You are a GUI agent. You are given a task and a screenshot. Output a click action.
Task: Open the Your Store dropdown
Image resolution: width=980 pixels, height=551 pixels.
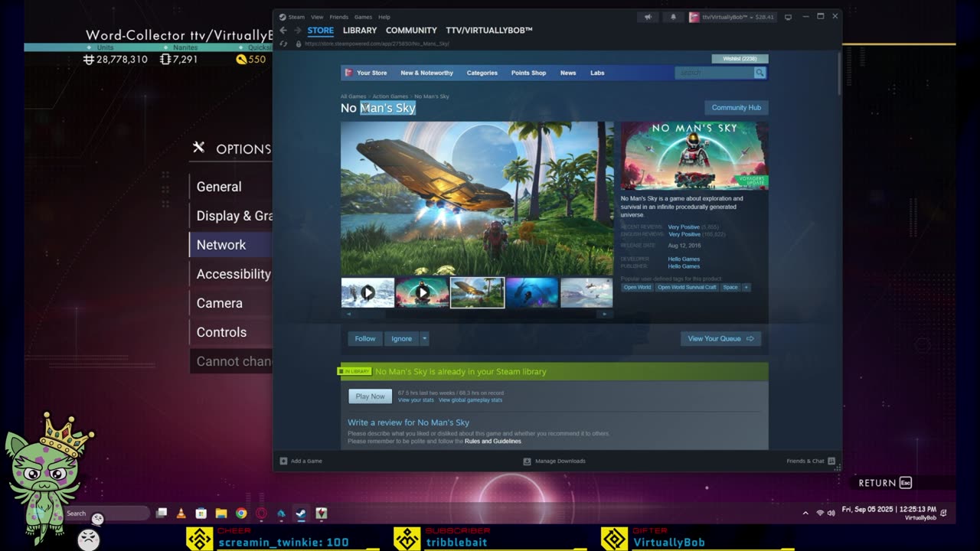pos(371,73)
